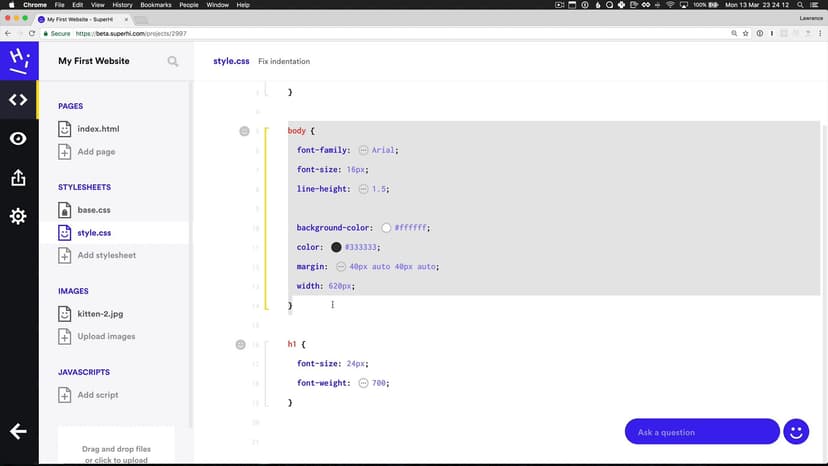Collapse the body rule using gutter toggle
The height and width of the screenshot is (466, 828).
(x=244, y=131)
